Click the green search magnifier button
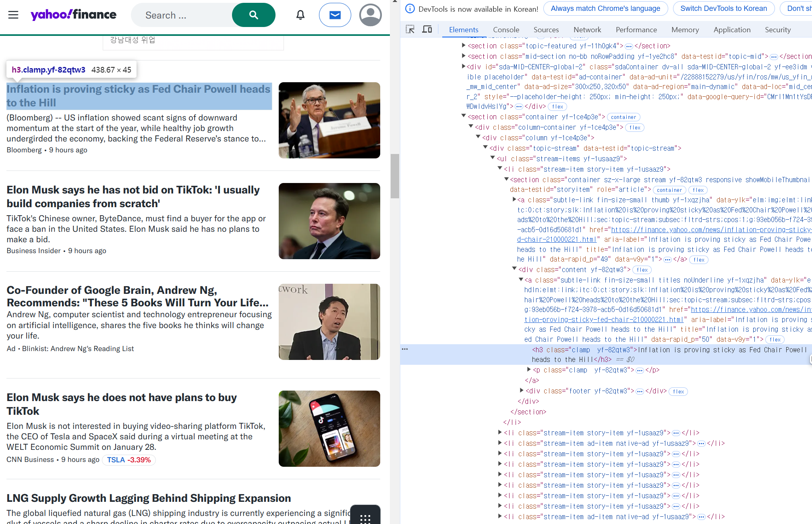This screenshot has height=524, width=812. 254,15
